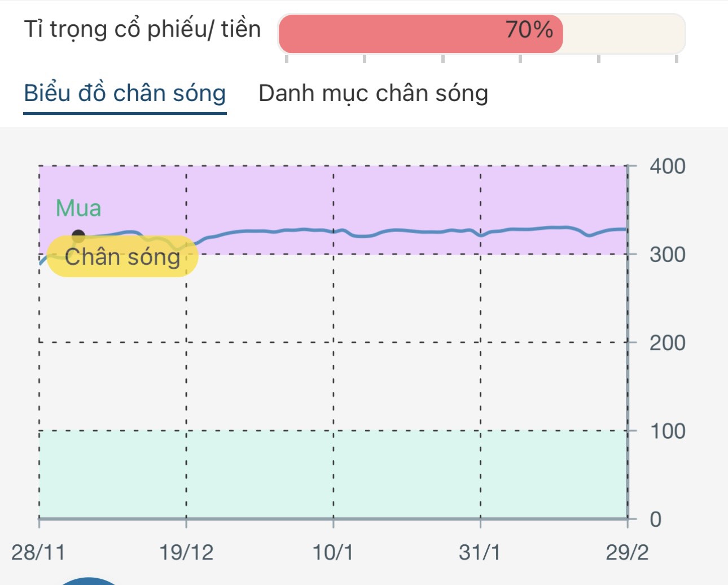Screen dimensions: 728x585
Task: Choose the 31/1 date axis label
Action: [x=480, y=552]
